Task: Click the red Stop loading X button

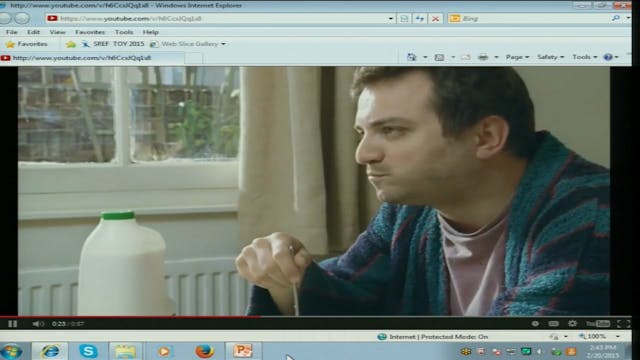Action: click(x=436, y=19)
